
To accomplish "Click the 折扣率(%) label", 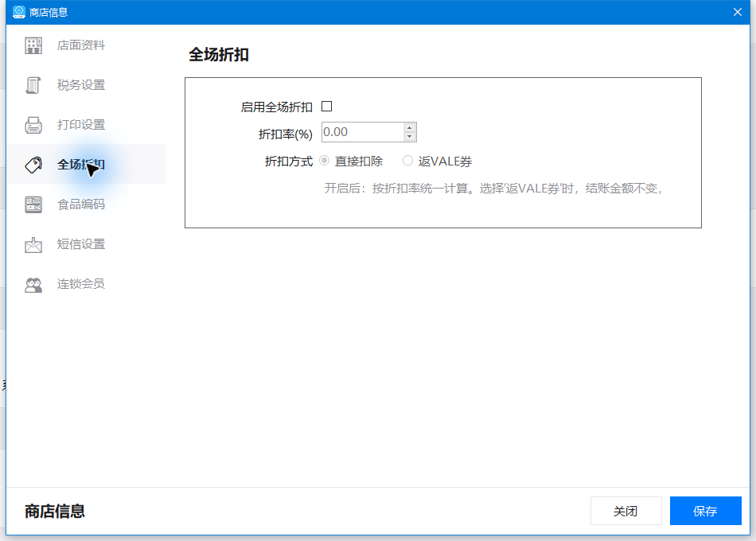I will (x=286, y=134).
